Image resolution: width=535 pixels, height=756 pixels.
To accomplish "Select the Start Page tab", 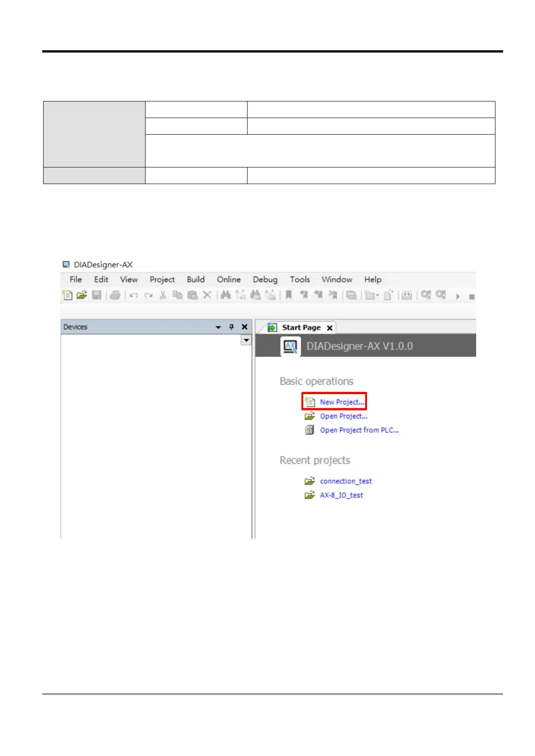I will point(301,327).
